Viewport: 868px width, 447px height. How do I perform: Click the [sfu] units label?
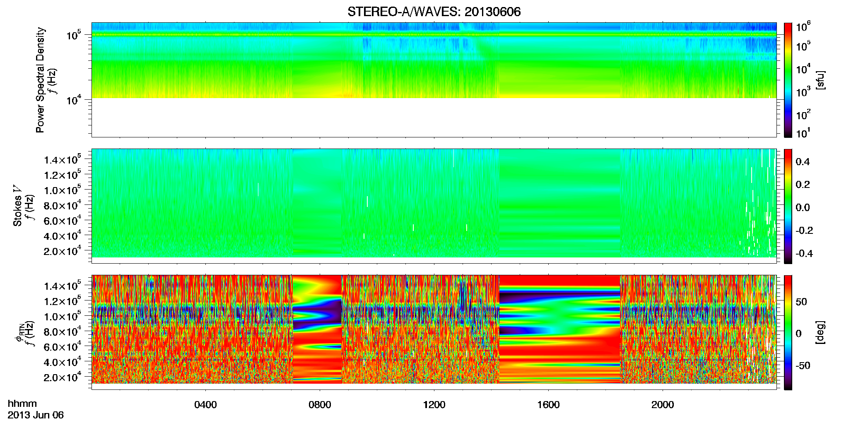[820, 80]
